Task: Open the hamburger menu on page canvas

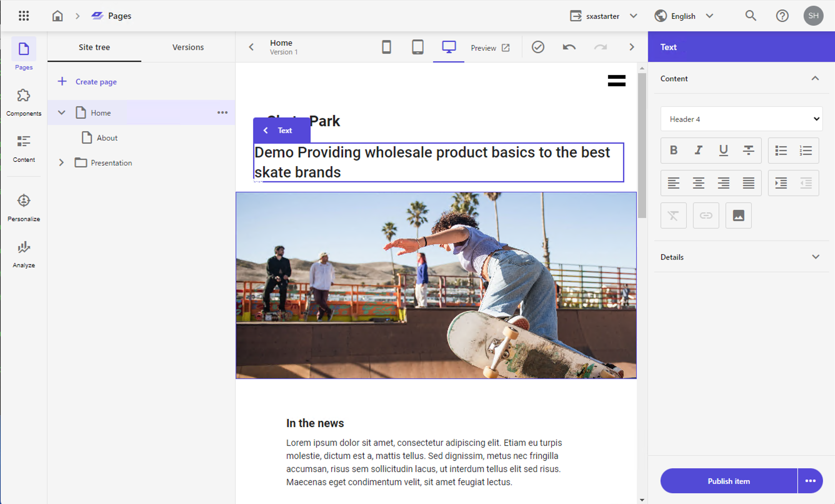Action: point(617,81)
